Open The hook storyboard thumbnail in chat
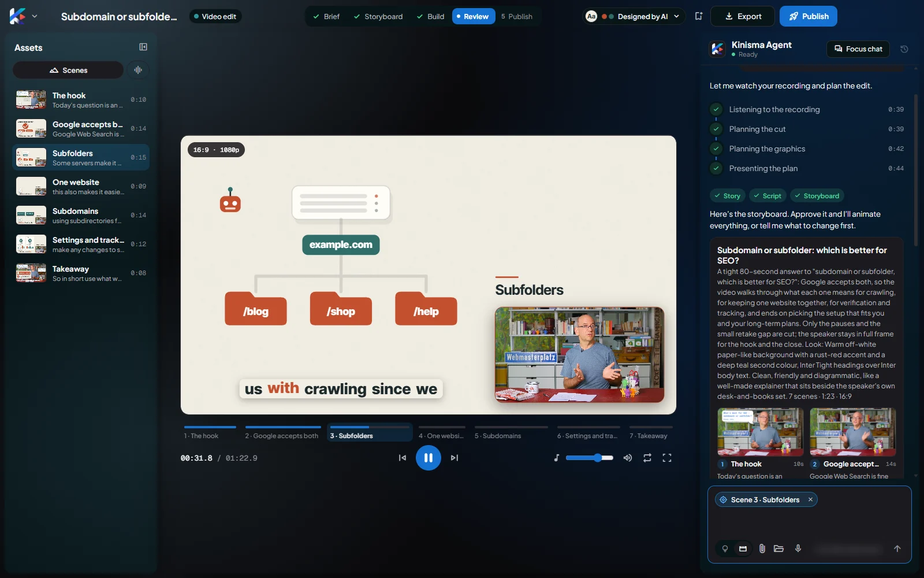This screenshot has width=924, height=578. [761, 432]
